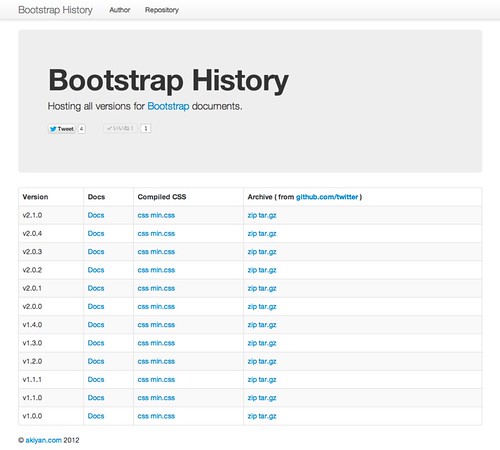Open Docs for v1.1.1

96,380
